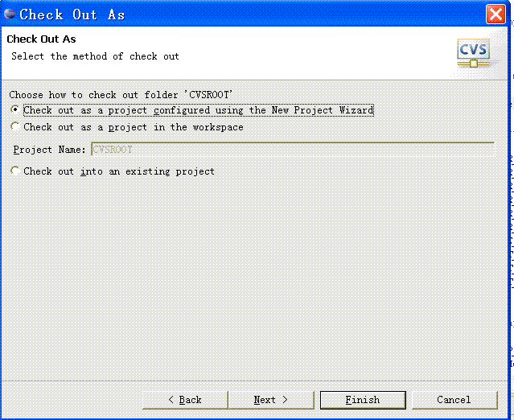Click the 'Project Name:' label

point(49,150)
